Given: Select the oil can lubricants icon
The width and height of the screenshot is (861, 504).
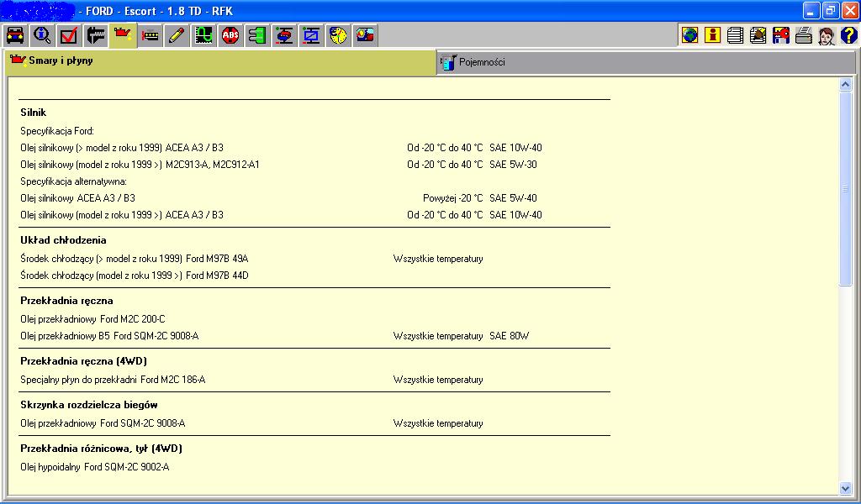Looking at the screenshot, I should (124, 35).
